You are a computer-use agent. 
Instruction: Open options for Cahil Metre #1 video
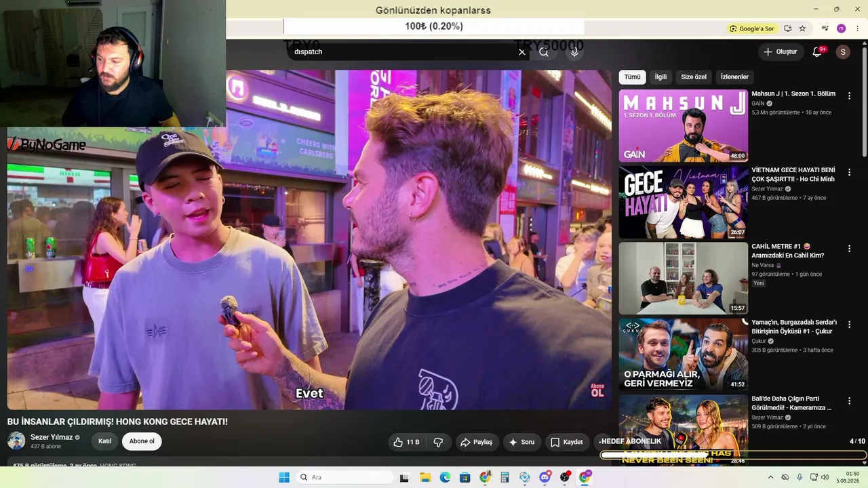(849, 249)
